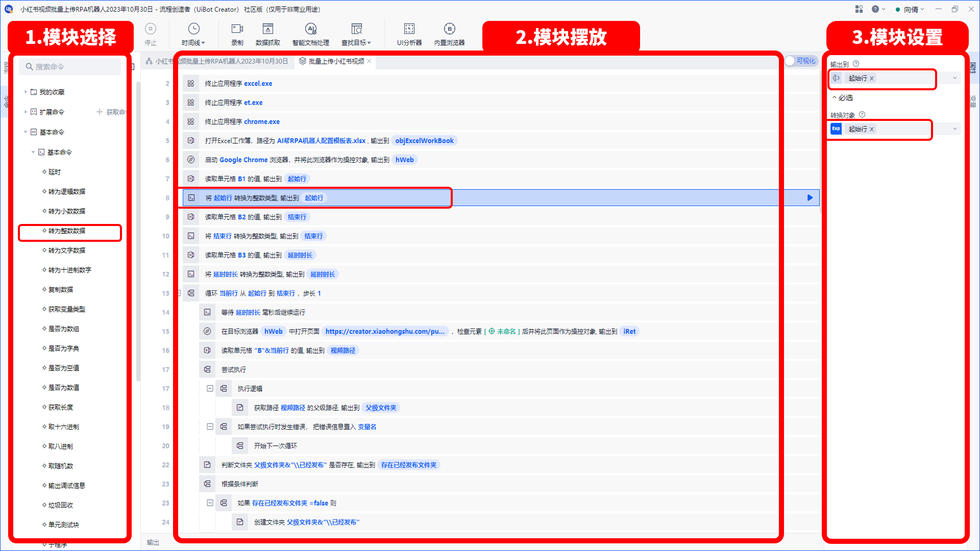Collapse the top-level 基本命令 node
980x551 pixels.
click(26, 132)
